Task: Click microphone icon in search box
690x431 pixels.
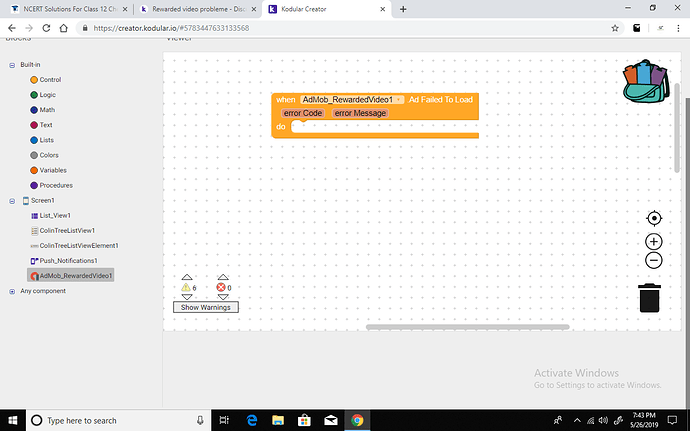Action: coord(200,420)
